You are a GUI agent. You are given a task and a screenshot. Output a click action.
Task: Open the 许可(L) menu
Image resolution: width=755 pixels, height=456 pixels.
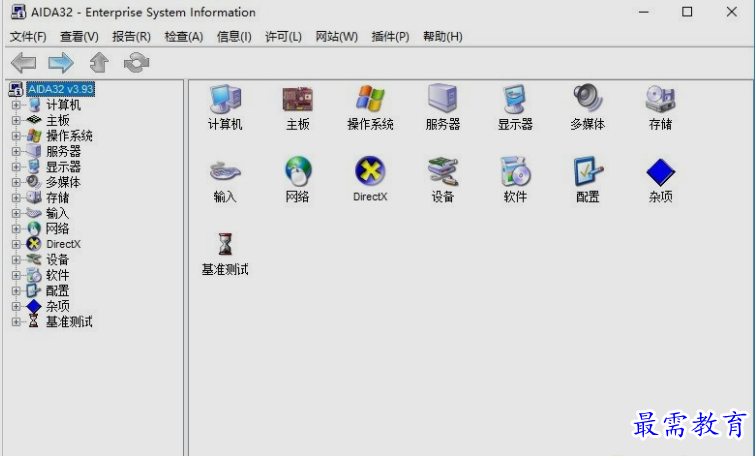(x=283, y=37)
